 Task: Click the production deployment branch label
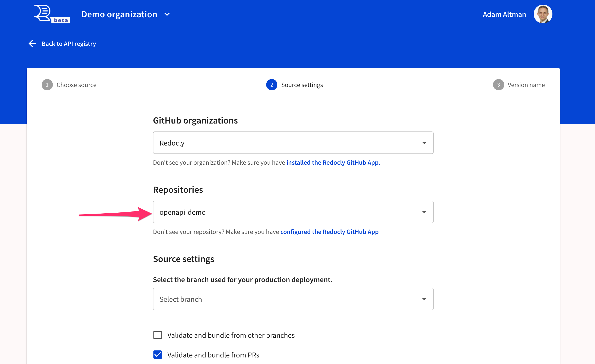point(243,280)
